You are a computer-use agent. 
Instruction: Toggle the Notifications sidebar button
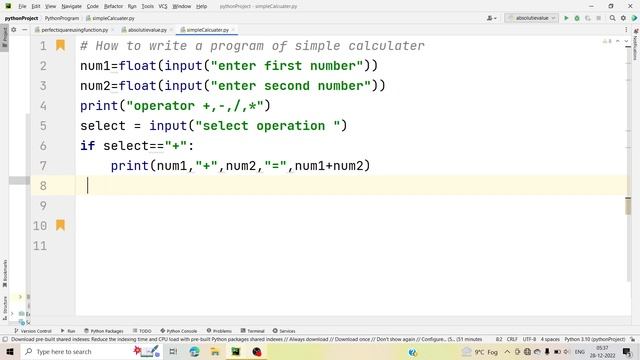click(x=636, y=44)
